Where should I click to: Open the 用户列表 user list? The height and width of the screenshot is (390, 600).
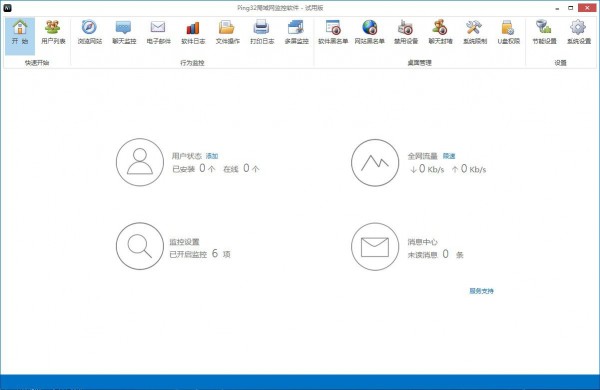53,32
